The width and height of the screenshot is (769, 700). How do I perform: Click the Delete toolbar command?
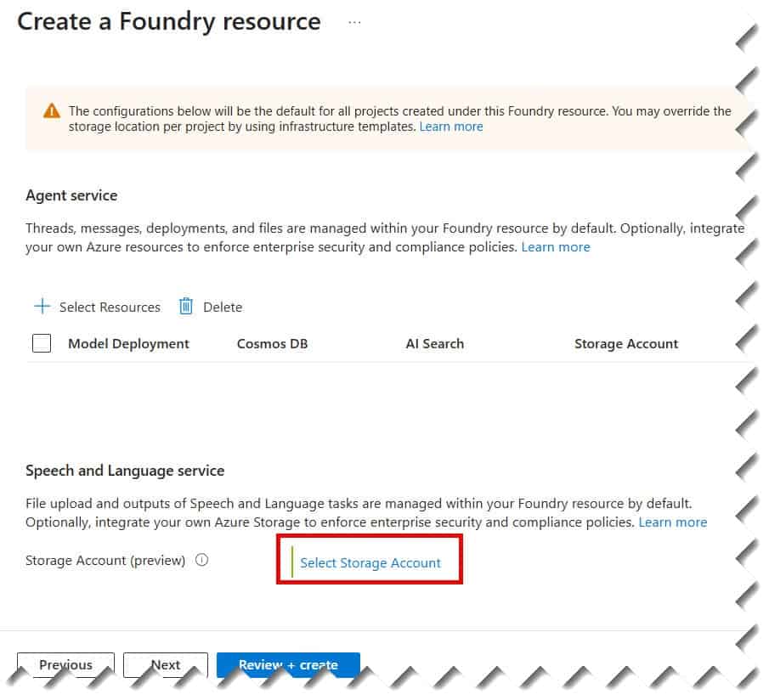(222, 307)
